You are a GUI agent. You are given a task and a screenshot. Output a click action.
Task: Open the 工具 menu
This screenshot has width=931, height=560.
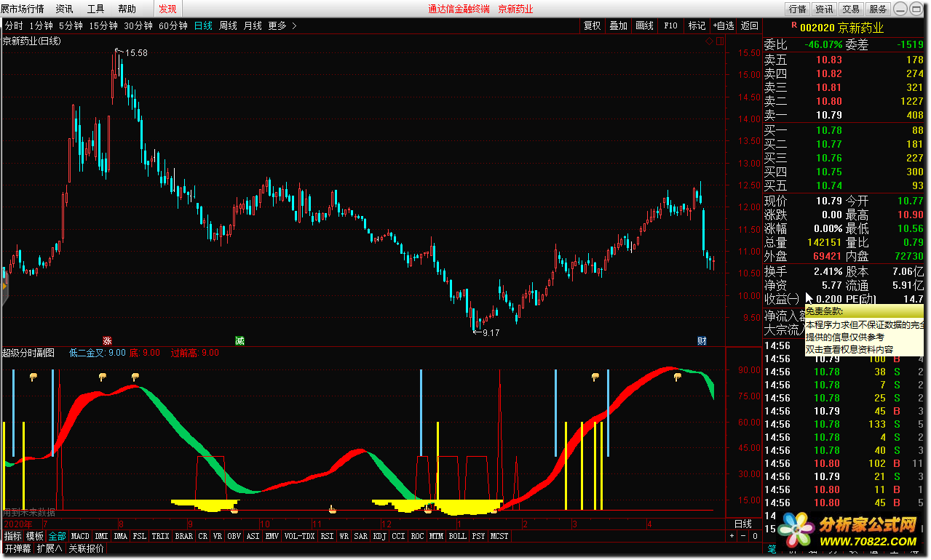coord(95,9)
